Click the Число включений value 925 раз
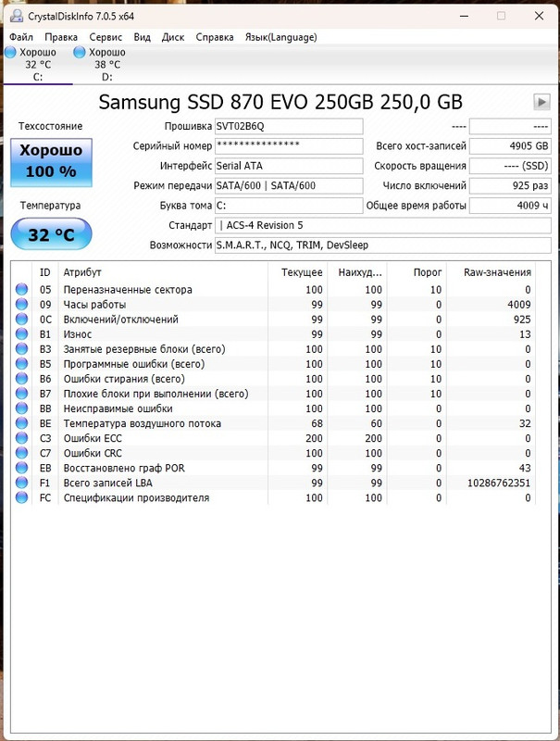 pyautogui.click(x=510, y=186)
